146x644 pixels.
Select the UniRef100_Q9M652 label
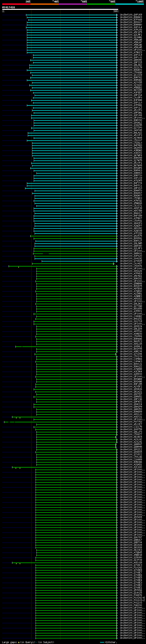coord(131,397)
